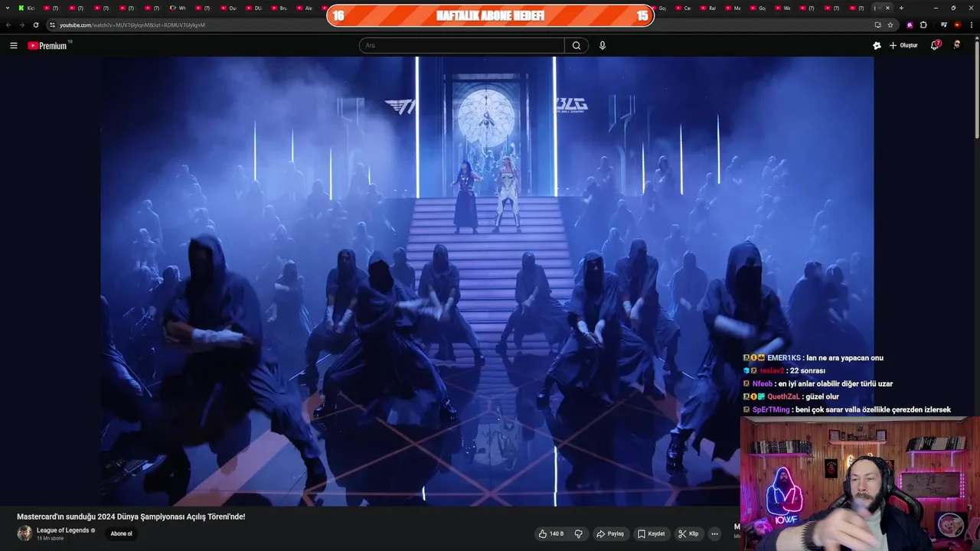
Task: Click the search magnifier button
Action: click(x=577, y=46)
